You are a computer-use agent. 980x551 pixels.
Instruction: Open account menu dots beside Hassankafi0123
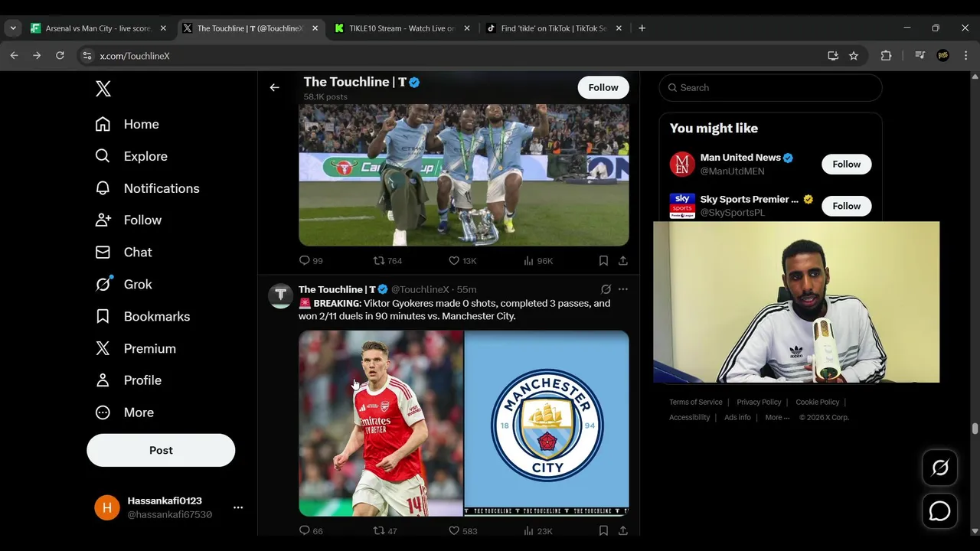238,507
